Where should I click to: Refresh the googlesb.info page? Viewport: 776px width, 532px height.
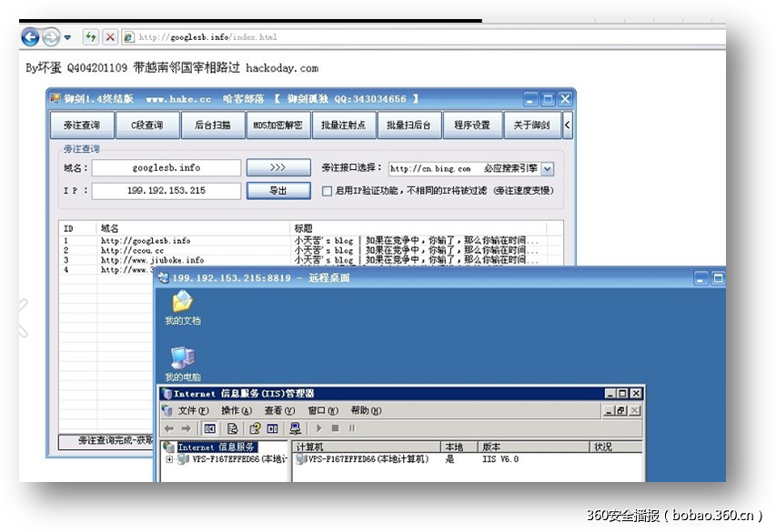[x=91, y=37]
